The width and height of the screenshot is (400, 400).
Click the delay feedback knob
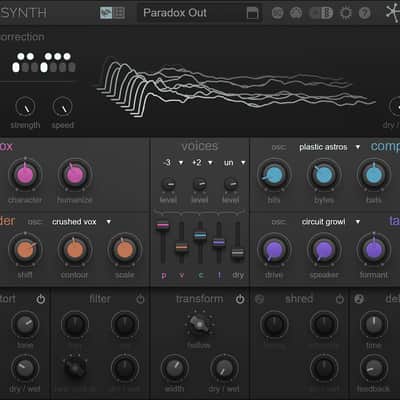374,369
